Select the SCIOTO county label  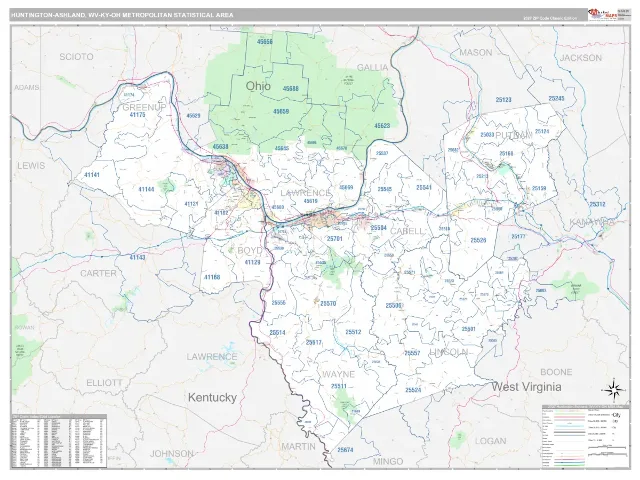[x=76, y=57]
